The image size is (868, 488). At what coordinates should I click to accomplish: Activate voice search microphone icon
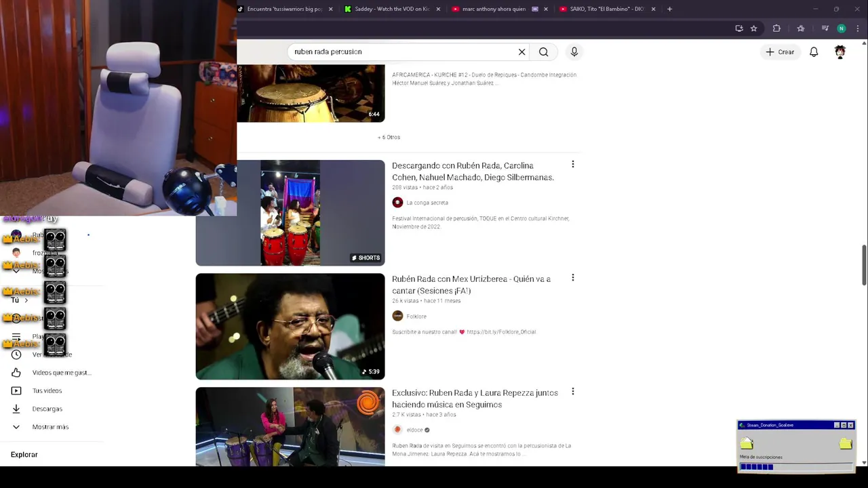(574, 52)
